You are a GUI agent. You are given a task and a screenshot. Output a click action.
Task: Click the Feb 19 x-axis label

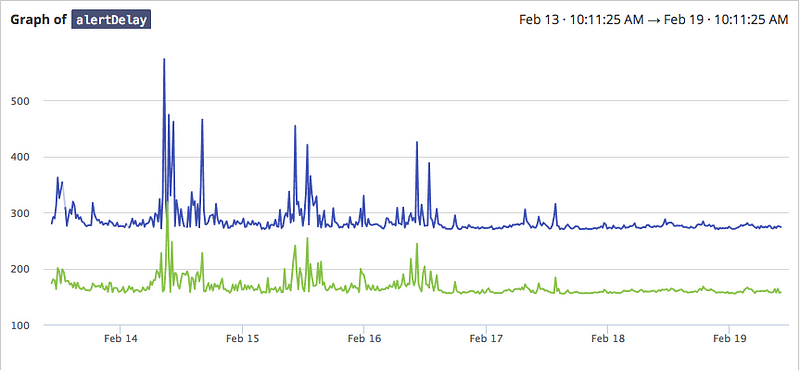coord(729,338)
